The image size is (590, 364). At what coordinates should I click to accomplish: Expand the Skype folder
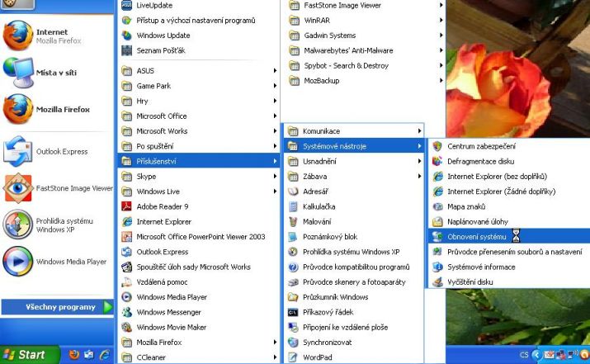click(x=199, y=176)
